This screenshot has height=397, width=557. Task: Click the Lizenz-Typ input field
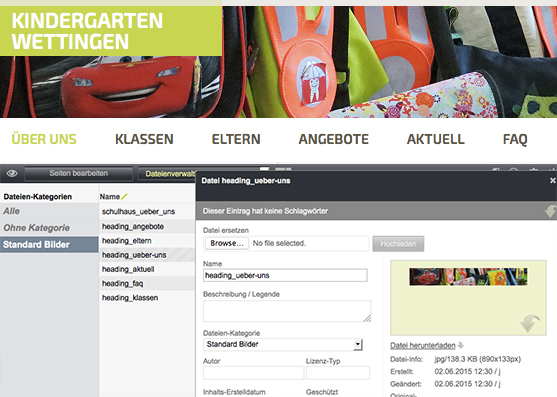pyautogui.click(x=338, y=373)
